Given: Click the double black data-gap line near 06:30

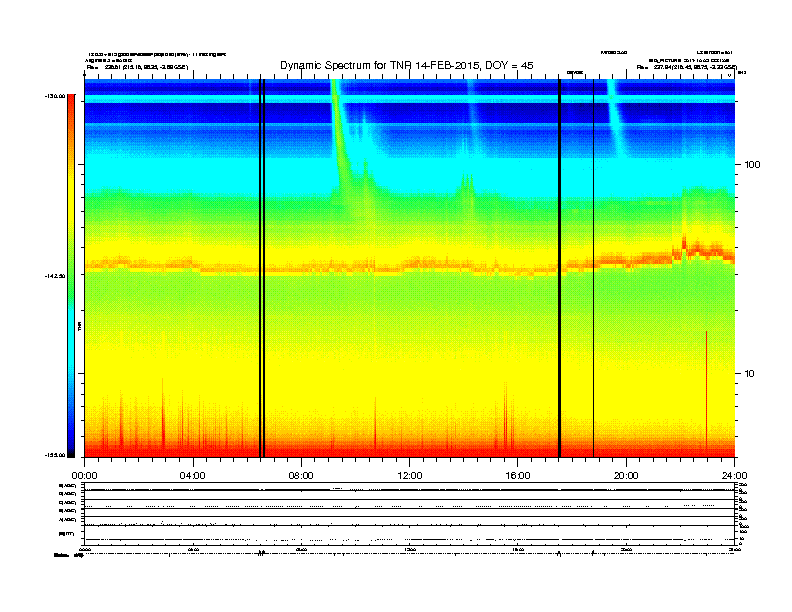Looking at the screenshot, I should (262, 268).
